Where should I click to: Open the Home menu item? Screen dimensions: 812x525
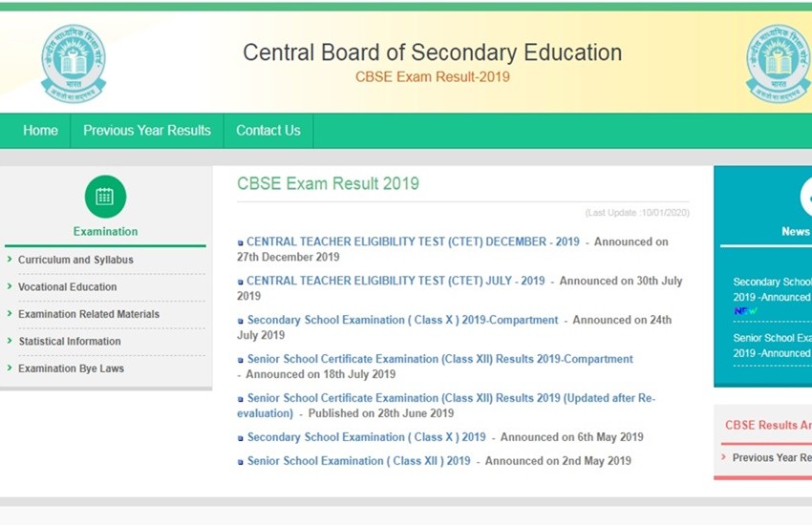(x=40, y=131)
